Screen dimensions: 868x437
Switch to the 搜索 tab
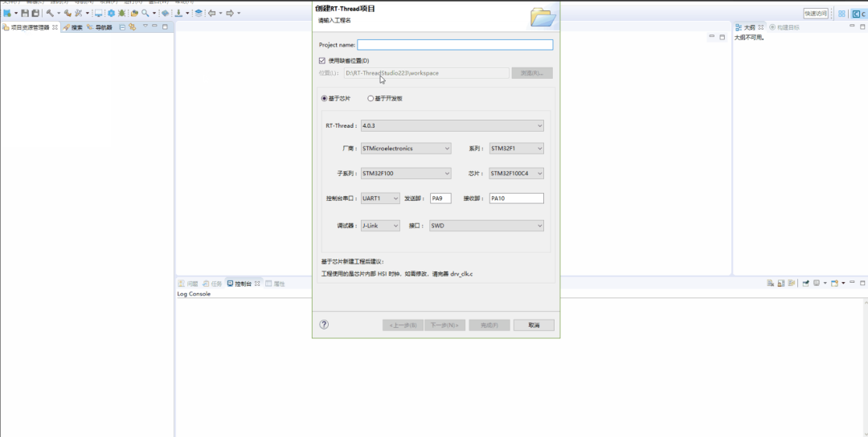76,27
